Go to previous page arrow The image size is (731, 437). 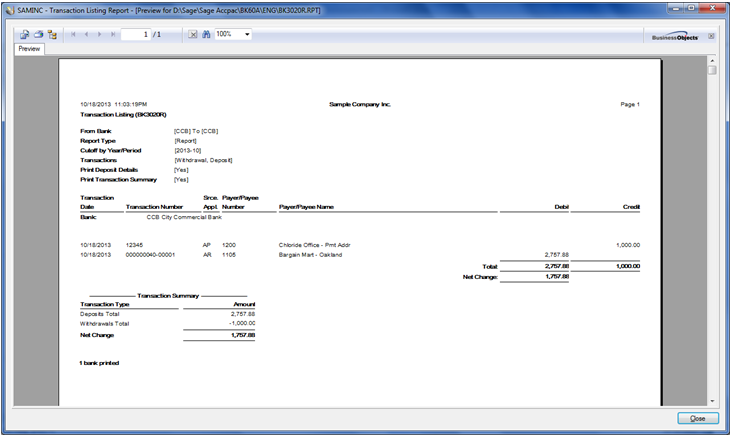pos(86,34)
